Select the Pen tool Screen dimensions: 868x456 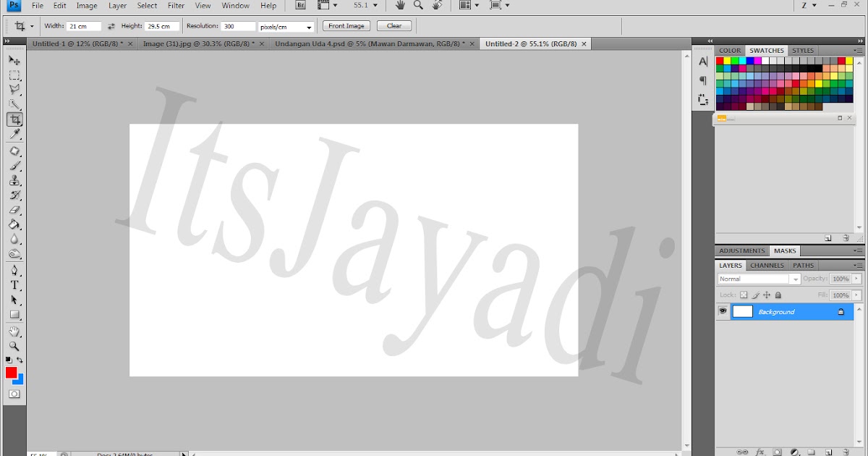click(14, 271)
